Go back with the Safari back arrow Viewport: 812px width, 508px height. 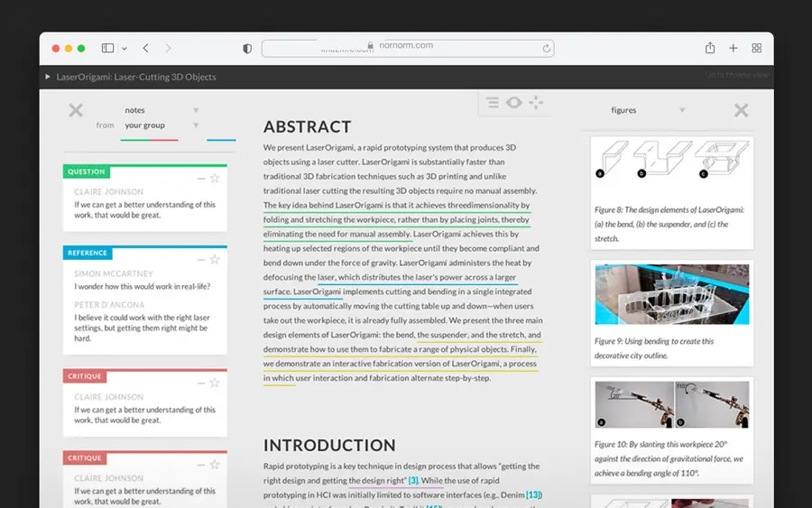click(145, 48)
